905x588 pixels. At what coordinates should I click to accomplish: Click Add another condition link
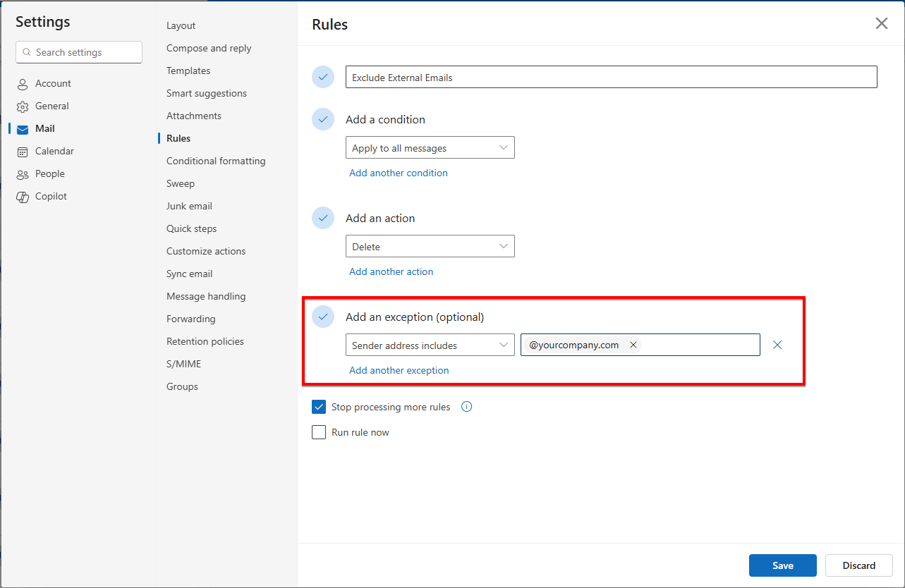(x=399, y=173)
